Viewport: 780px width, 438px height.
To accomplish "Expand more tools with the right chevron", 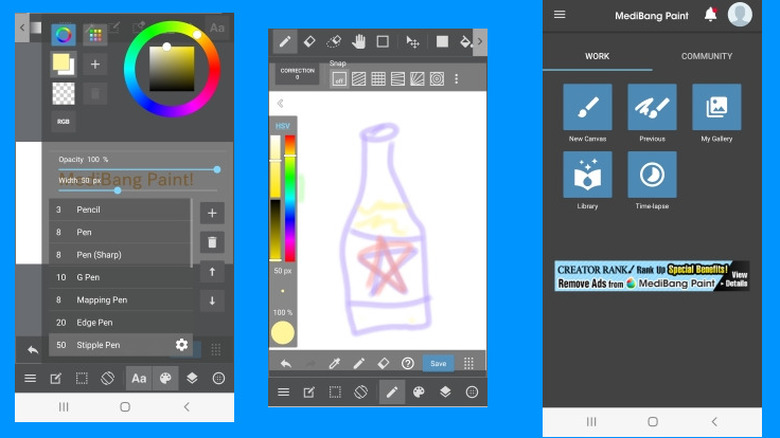I will pyautogui.click(x=480, y=41).
